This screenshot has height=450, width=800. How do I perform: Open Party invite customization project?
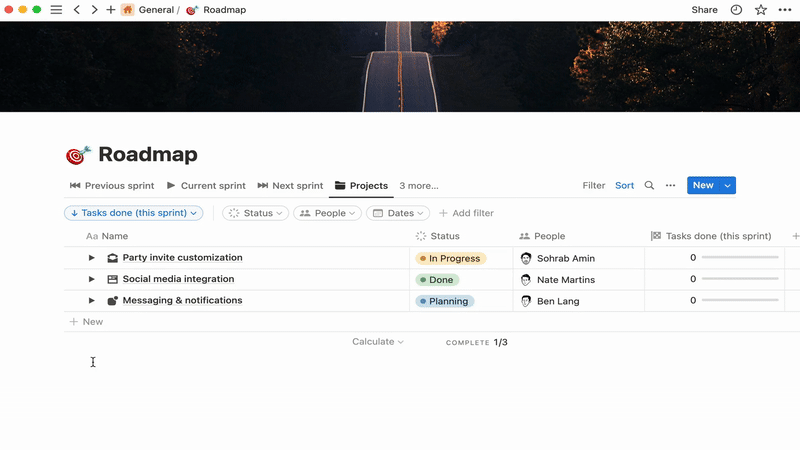(x=182, y=258)
